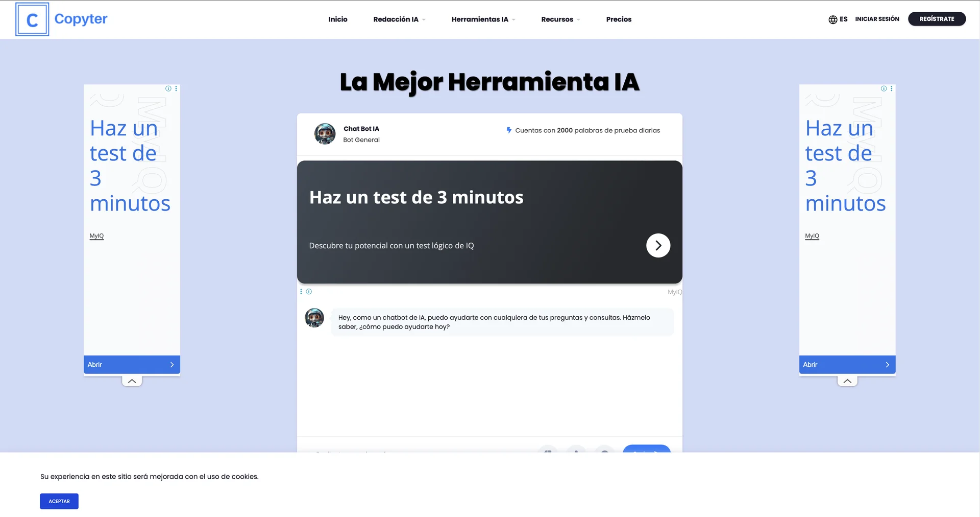Click the Chat Bot IA avatar in header
This screenshot has height=517, width=980.
[325, 134]
